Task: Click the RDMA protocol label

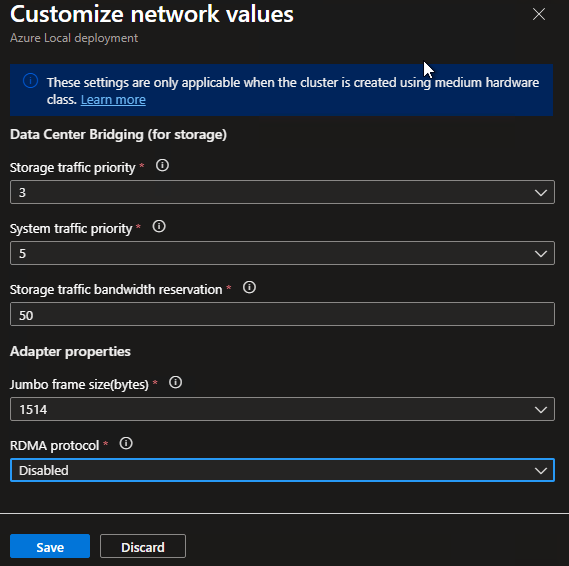Action: tap(54, 445)
